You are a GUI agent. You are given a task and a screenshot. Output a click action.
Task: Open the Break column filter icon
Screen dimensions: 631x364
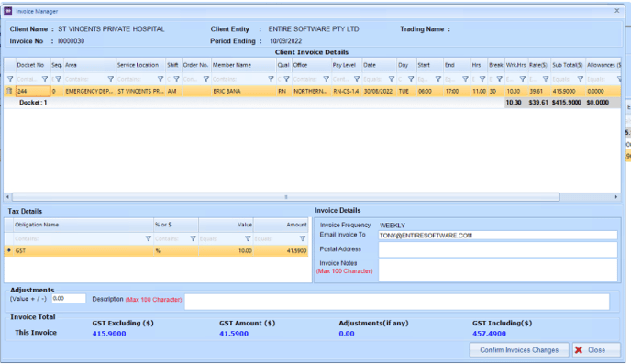point(500,79)
